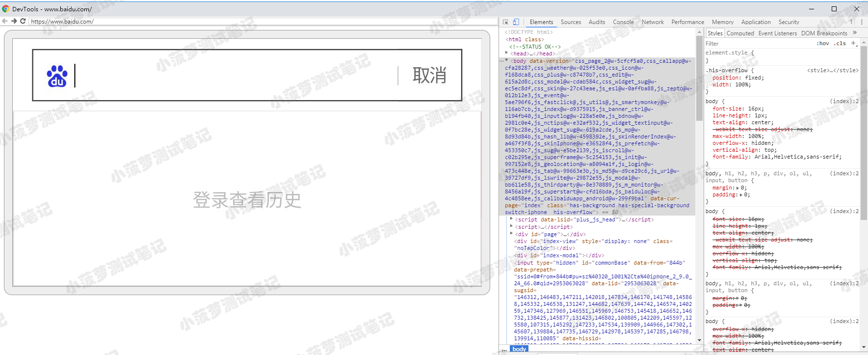Image resolution: width=868 pixels, height=355 pixels.
Task: Expand the head node
Action: pos(507,53)
